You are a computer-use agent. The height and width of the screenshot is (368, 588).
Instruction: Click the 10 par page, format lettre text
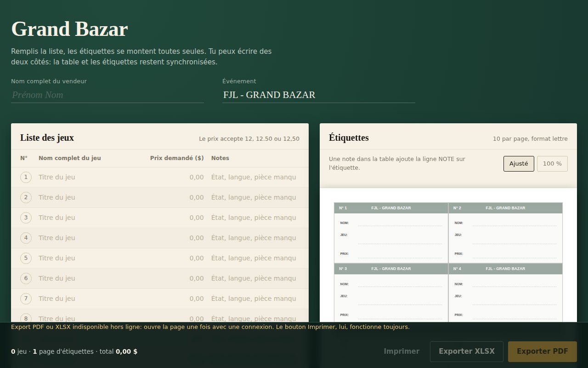click(530, 139)
